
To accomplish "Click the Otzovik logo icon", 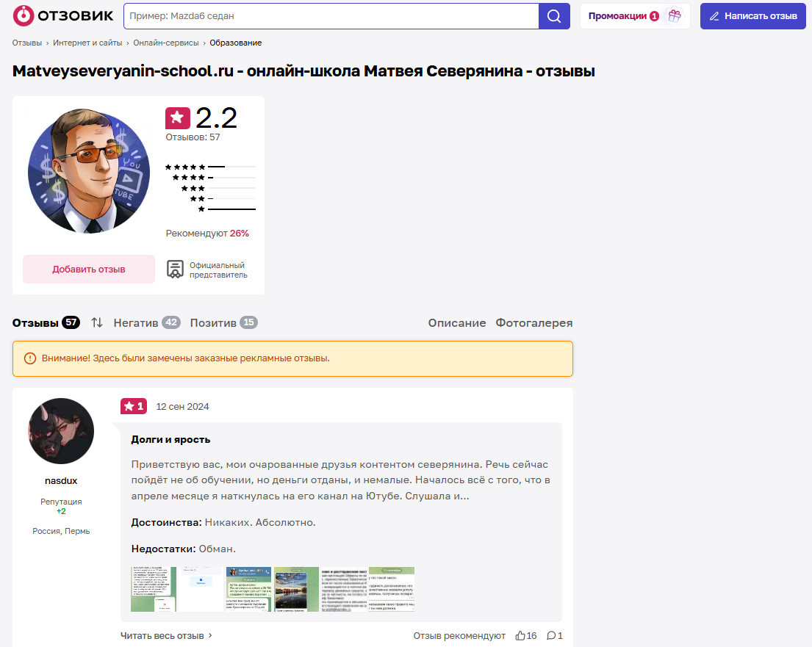I will [24, 16].
